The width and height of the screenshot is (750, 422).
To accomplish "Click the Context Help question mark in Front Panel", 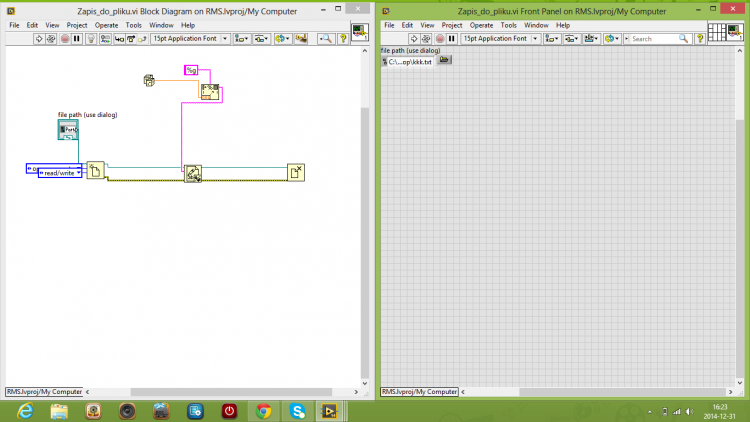I will point(700,39).
